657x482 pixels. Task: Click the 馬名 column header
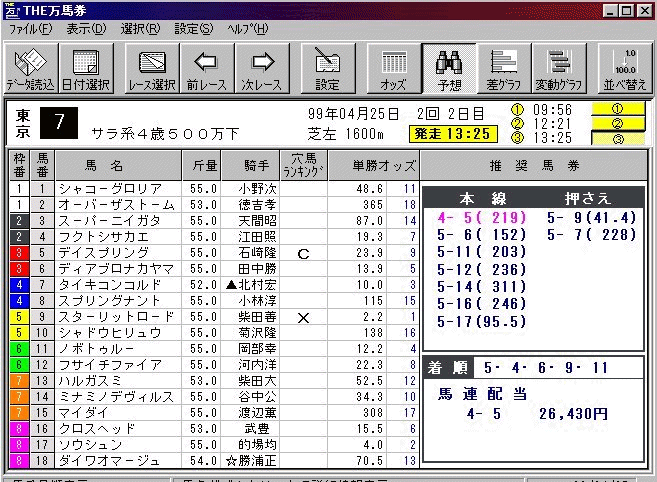pos(118,165)
